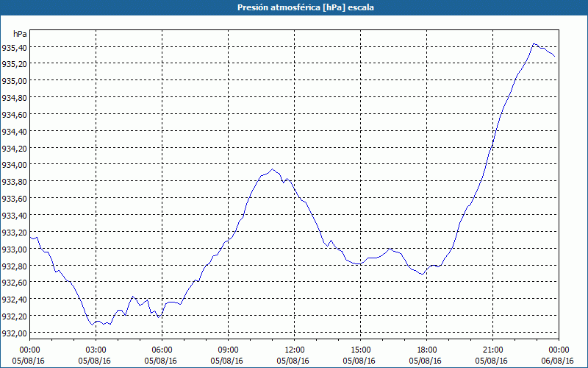Click the 933,20 y-axis label
This screenshot has width=588, height=368.
tap(14, 233)
